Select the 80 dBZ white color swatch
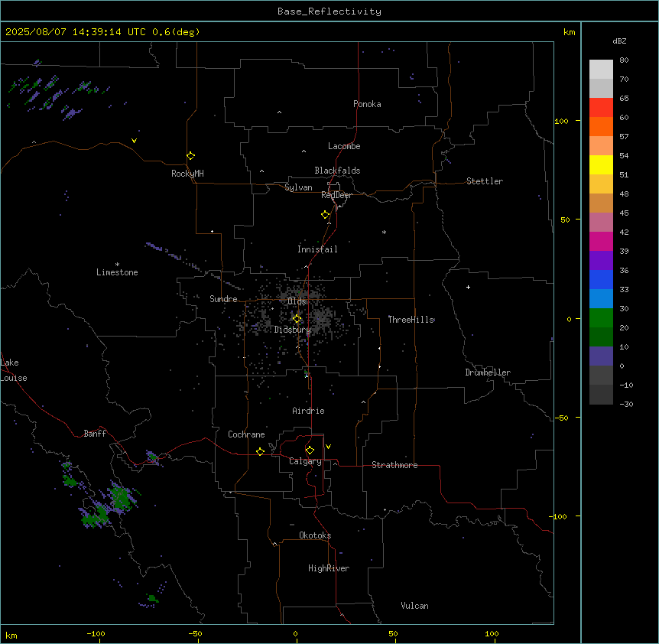 601,70
